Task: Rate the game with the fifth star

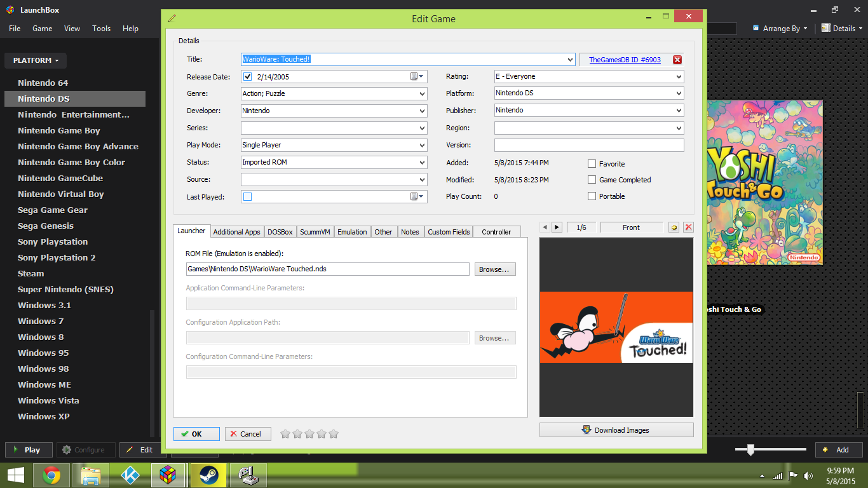Action: pyautogui.click(x=334, y=433)
